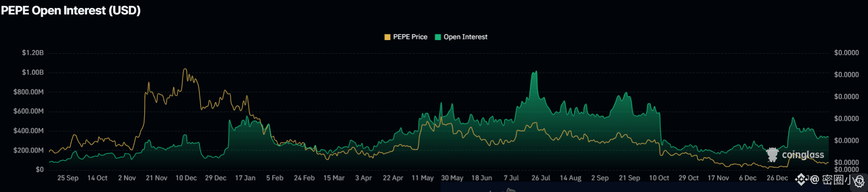This screenshot has height=192, width=868.
Task: Click the 10 Dec date label
Action: point(186,178)
